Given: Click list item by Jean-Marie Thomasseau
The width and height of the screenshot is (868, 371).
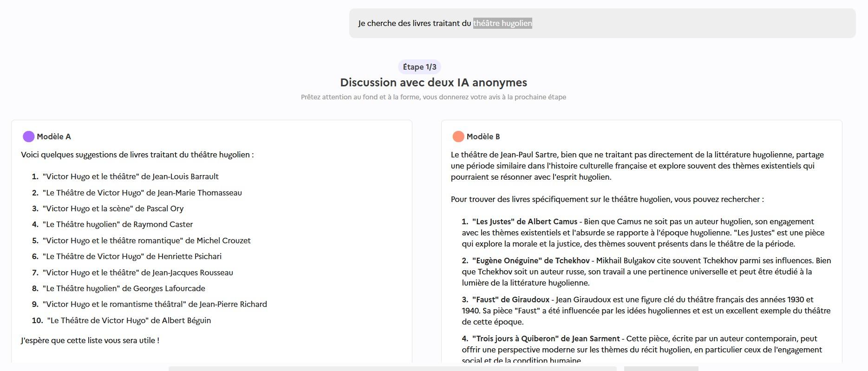Looking at the screenshot, I should click(142, 193).
